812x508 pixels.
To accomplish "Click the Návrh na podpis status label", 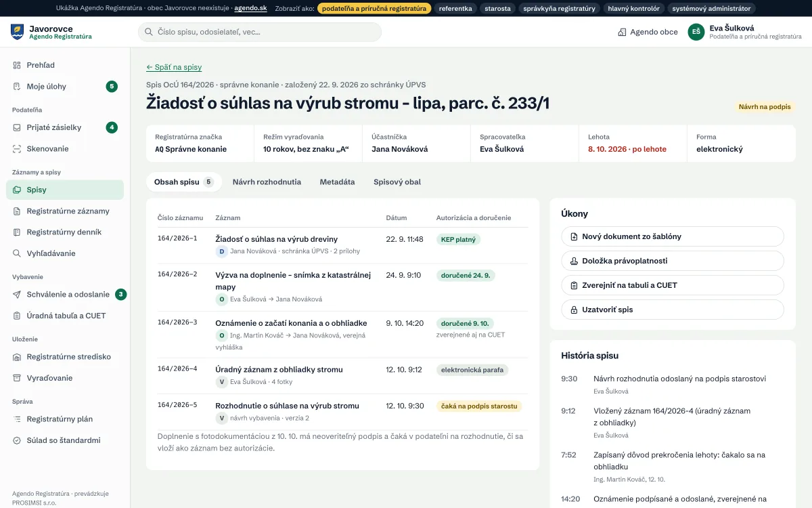I will 765,107.
